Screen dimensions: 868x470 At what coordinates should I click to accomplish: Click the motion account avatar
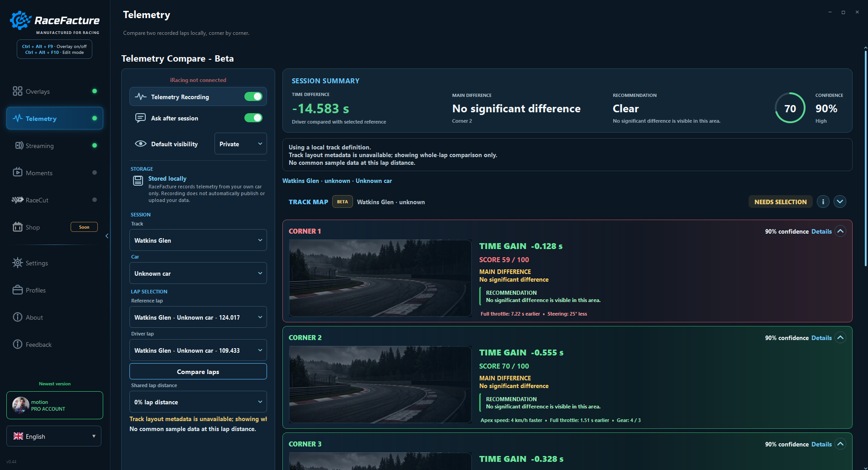coord(21,405)
